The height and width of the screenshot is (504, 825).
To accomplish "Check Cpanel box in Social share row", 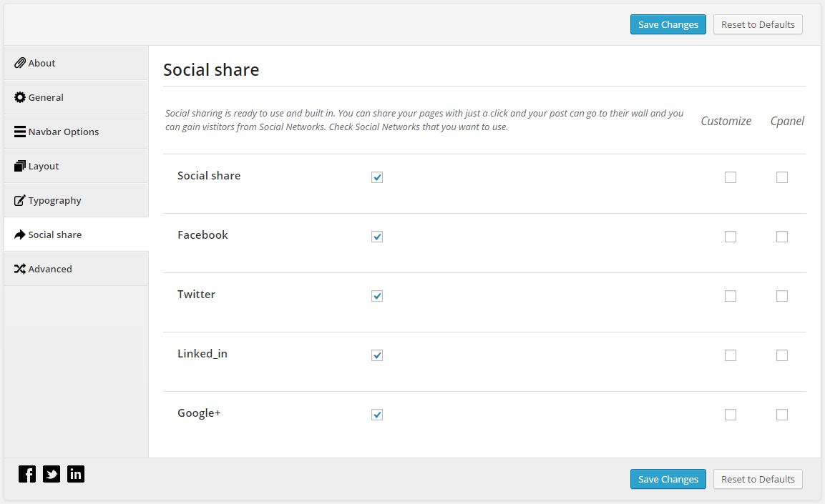I will (782, 177).
